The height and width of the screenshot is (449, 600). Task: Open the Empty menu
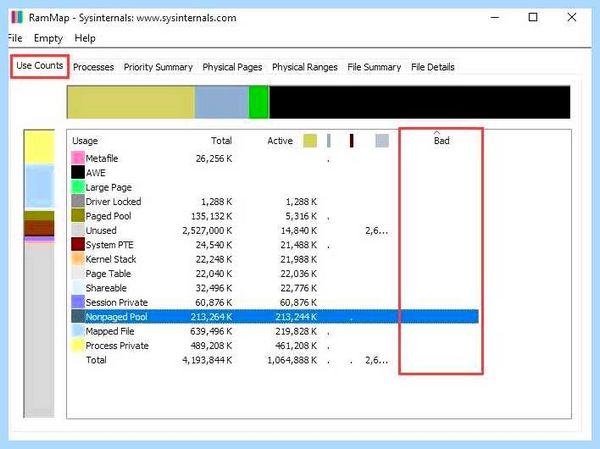pos(48,38)
